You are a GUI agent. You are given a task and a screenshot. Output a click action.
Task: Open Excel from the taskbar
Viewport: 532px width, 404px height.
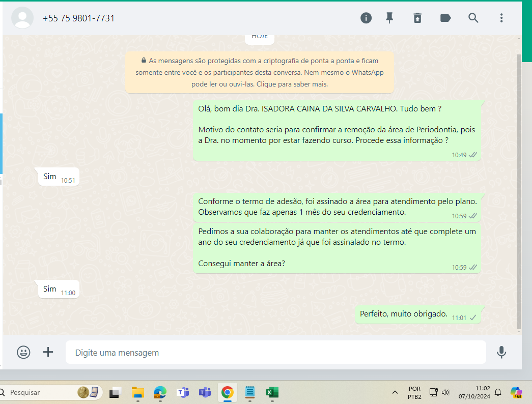coord(272,392)
